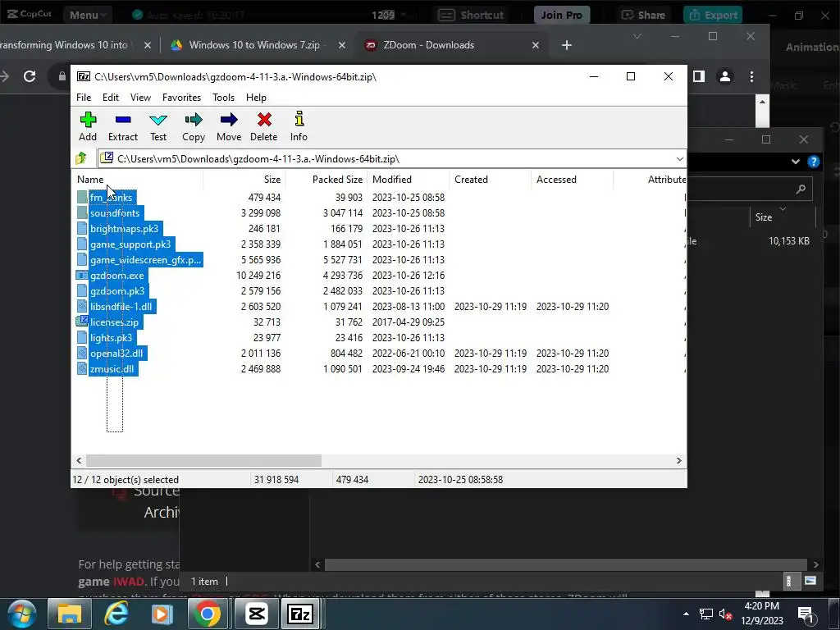Select the gzdoom.pk3 file

tap(116, 291)
